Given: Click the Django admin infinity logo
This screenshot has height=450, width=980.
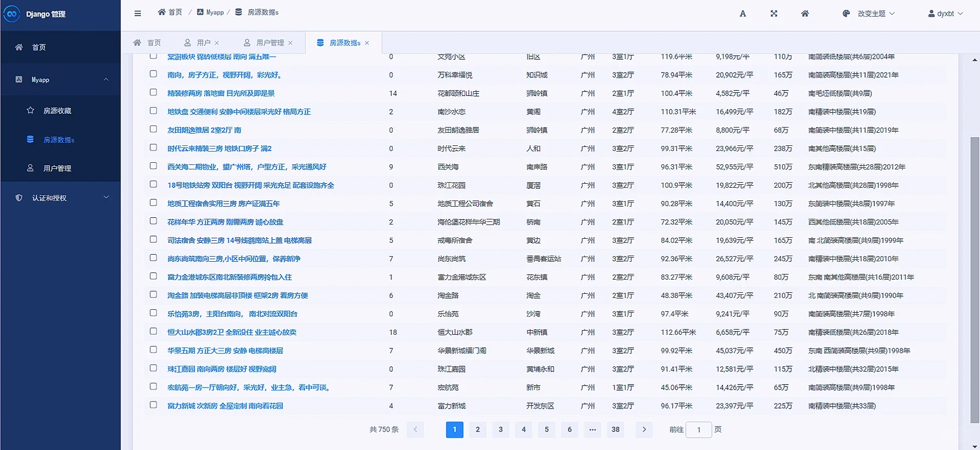Looking at the screenshot, I should click(x=11, y=14).
